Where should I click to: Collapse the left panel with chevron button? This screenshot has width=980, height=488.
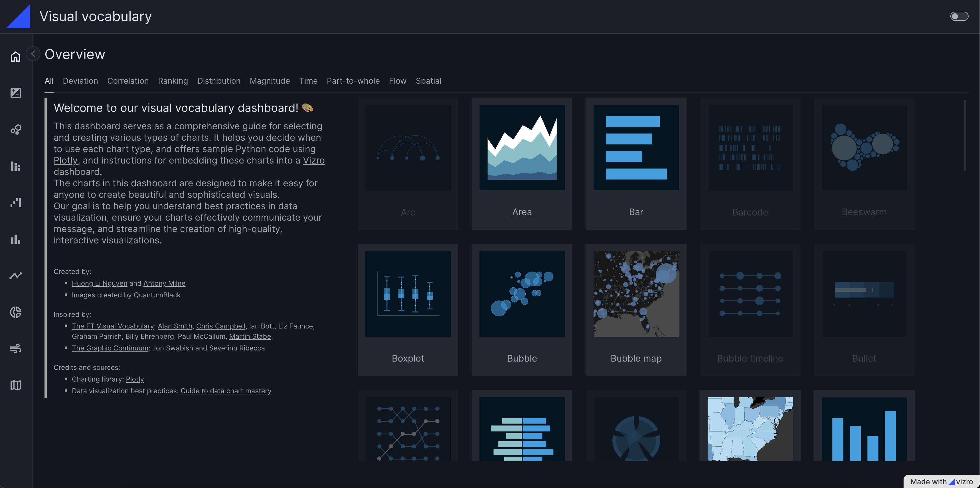coord(33,54)
